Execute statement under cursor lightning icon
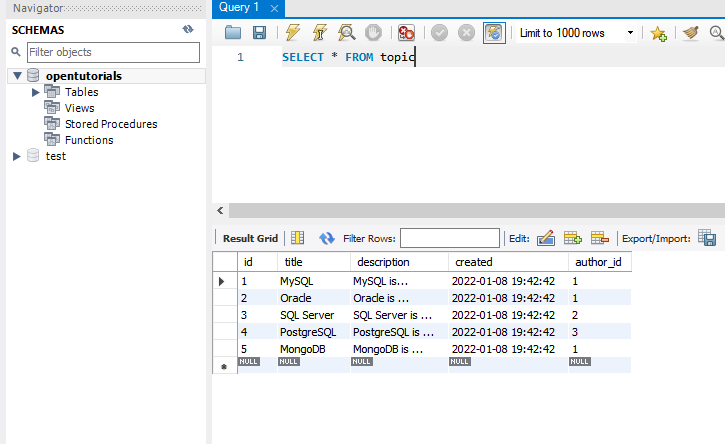 (x=319, y=33)
